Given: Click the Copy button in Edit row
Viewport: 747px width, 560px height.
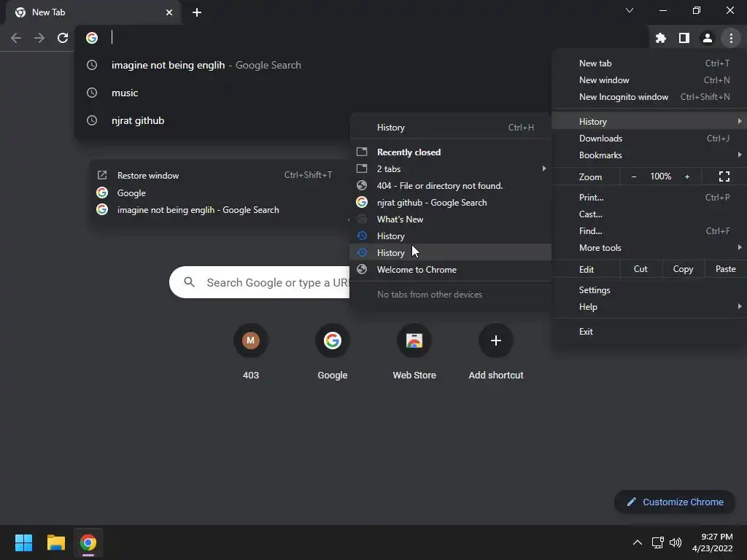Looking at the screenshot, I should click(x=683, y=269).
